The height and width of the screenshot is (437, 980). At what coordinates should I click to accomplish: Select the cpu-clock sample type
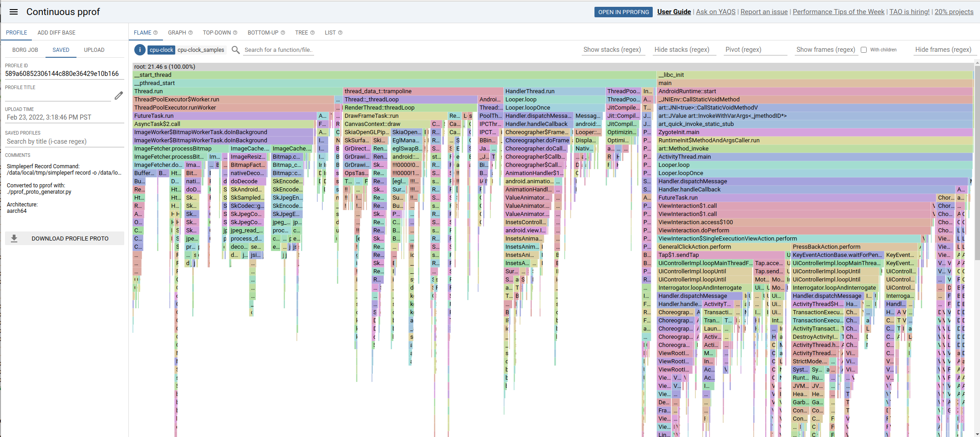coord(161,50)
